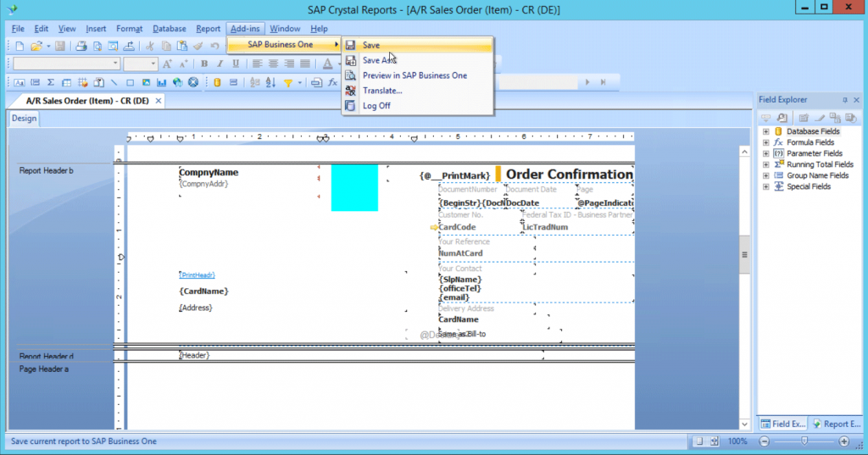Click the Insert Subreport icon

(x=98, y=82)
